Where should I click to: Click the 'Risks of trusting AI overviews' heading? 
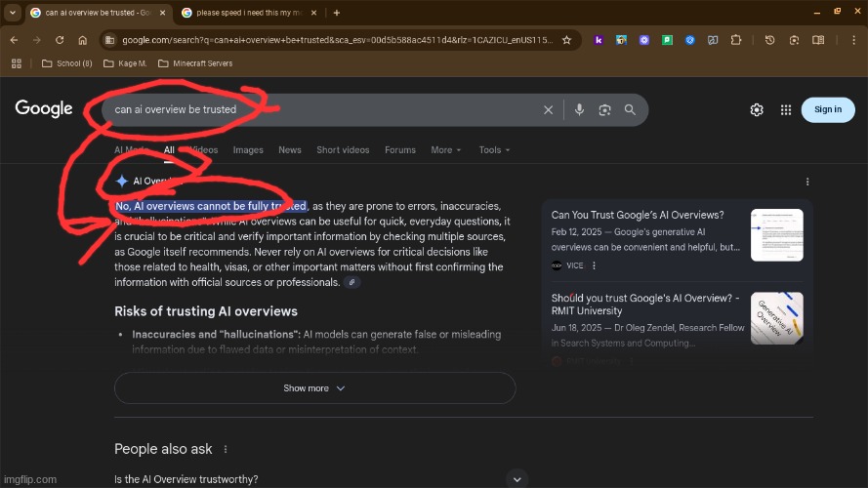pyautogui.click(x=206, y=311)
